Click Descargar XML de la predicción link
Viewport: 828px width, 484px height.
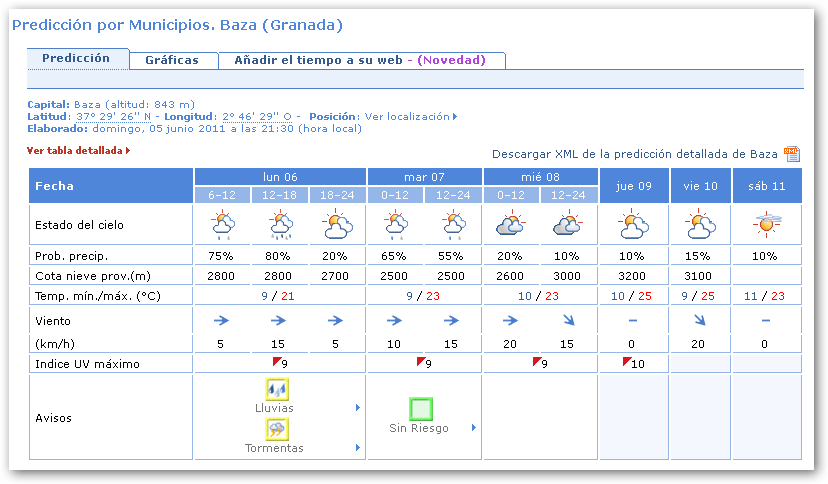click(634, 154)
